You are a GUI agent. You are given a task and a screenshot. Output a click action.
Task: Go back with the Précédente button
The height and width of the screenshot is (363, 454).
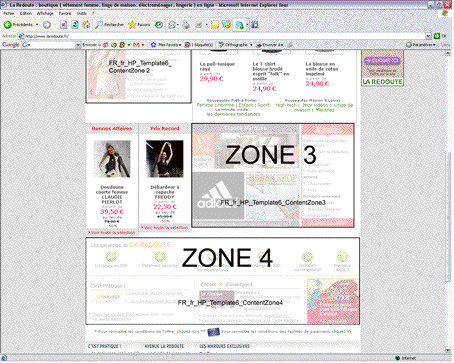(19, 25)
